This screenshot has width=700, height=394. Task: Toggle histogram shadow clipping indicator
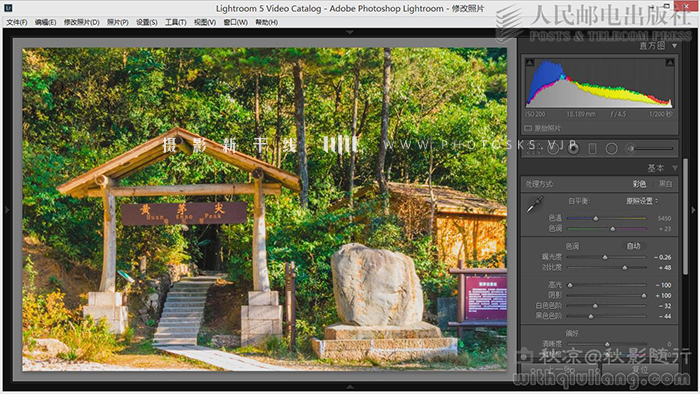529,63
